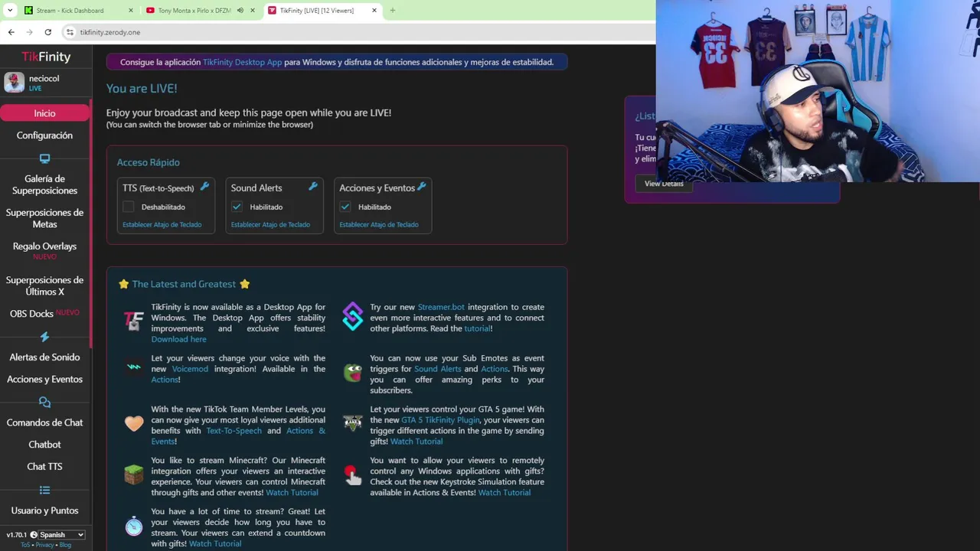The height and width of the screenshot is (551, 980).
Task: Click site info icon in address bar
Action: (x=70, y=32)
